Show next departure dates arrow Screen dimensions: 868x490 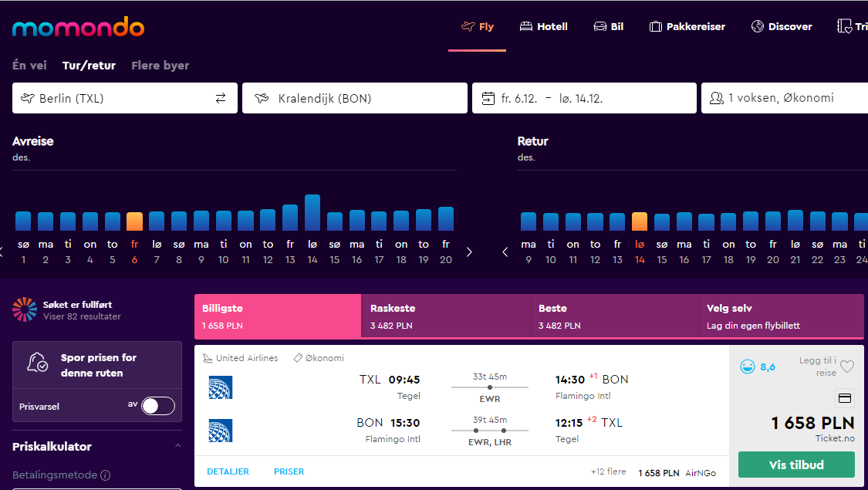(469, 252)
